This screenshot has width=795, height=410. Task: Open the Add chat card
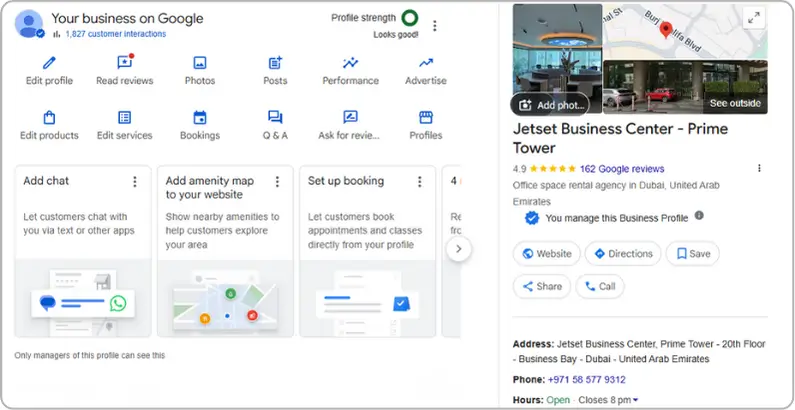pos(83,251)
